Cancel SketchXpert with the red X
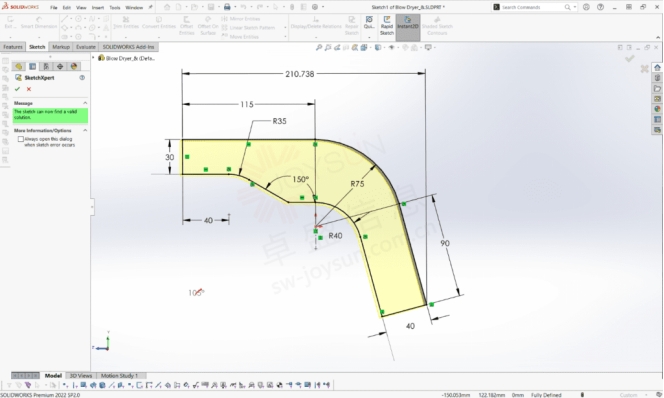664x398 pixels. point(29,89)
